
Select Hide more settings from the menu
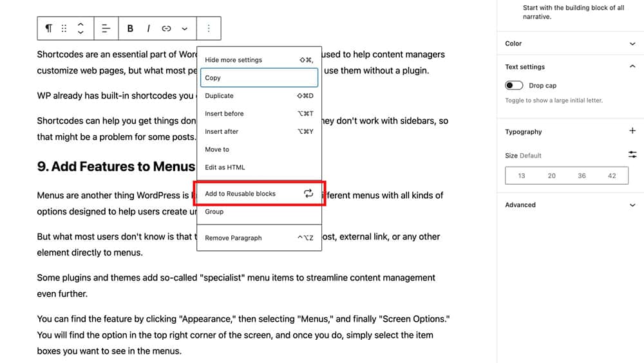click(x=259, y=60)
